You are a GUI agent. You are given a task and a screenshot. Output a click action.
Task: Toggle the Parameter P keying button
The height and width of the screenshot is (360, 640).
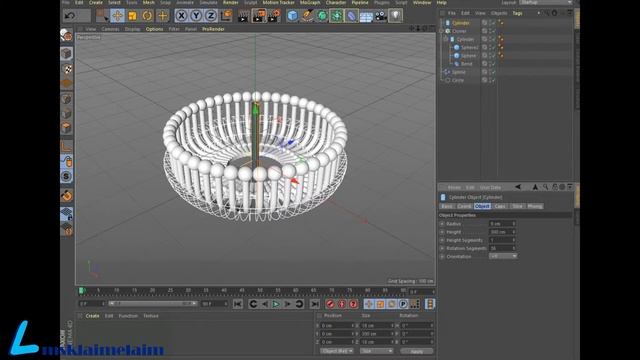click(x=403, y=304)
